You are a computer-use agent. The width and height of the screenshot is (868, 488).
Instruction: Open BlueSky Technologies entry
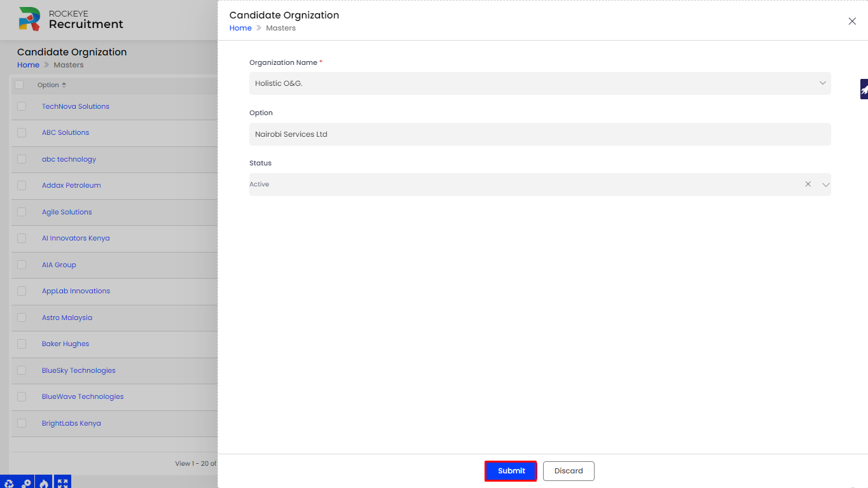pyautogui.click(x=79, y=370)
